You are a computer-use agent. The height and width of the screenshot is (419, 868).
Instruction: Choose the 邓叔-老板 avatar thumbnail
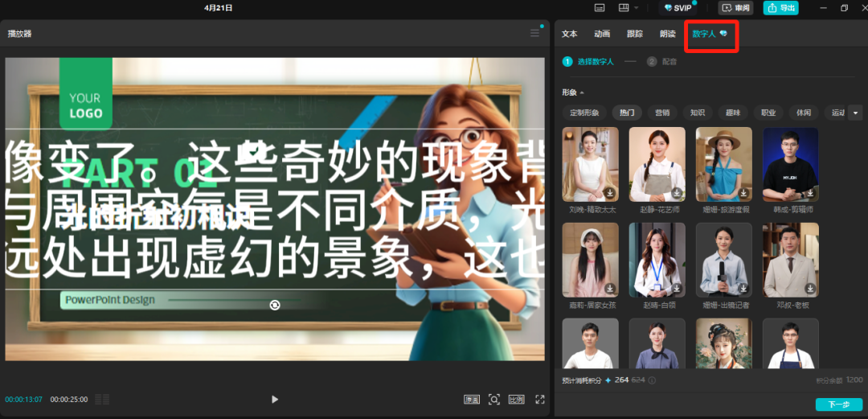click(x=791, y=260)
